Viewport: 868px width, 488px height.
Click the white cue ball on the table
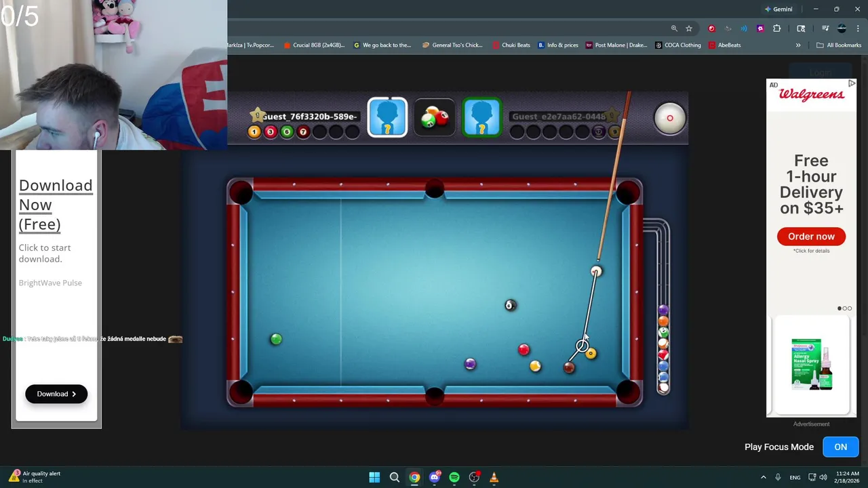pyautogui.click(x=596, y=272)
